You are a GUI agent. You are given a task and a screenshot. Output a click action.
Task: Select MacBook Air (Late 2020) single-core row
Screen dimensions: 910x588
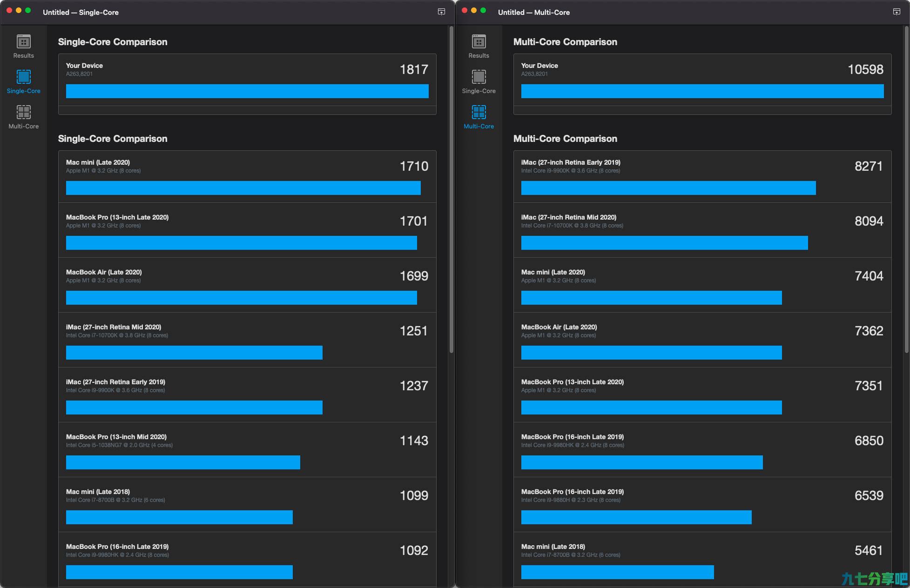click(x=247, y=285)
